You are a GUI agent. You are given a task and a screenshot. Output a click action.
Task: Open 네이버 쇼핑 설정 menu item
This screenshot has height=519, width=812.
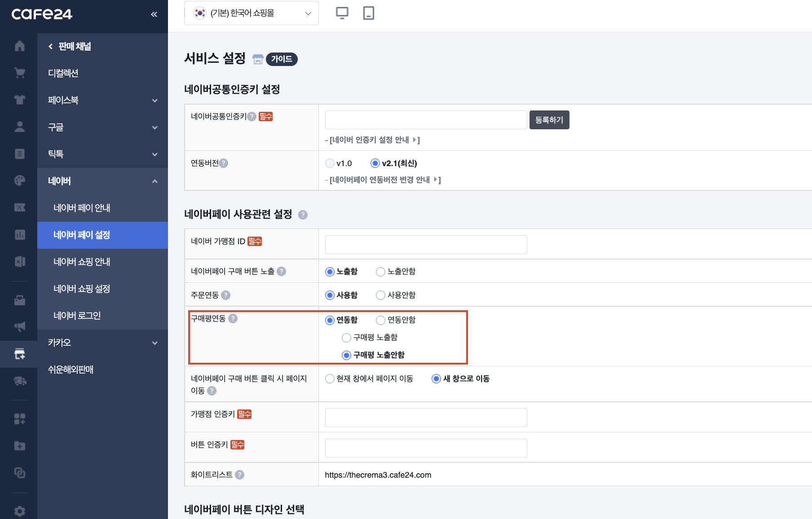102,289
